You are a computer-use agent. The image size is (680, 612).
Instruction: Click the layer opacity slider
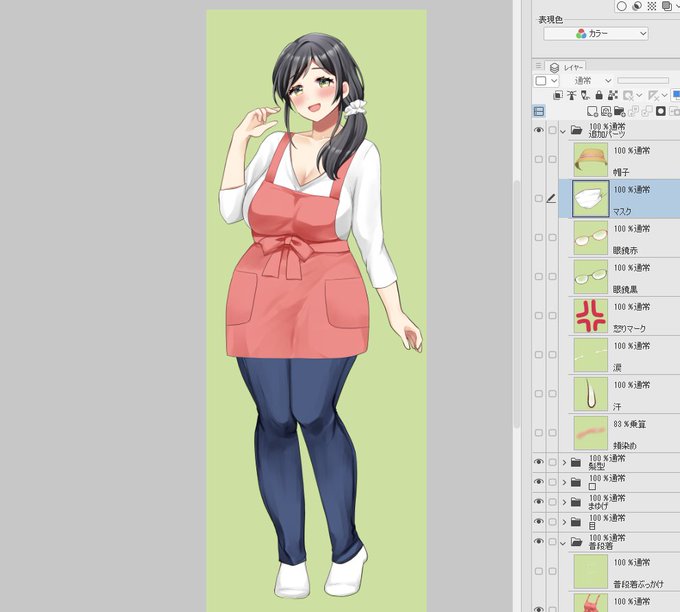coord(643,81)
